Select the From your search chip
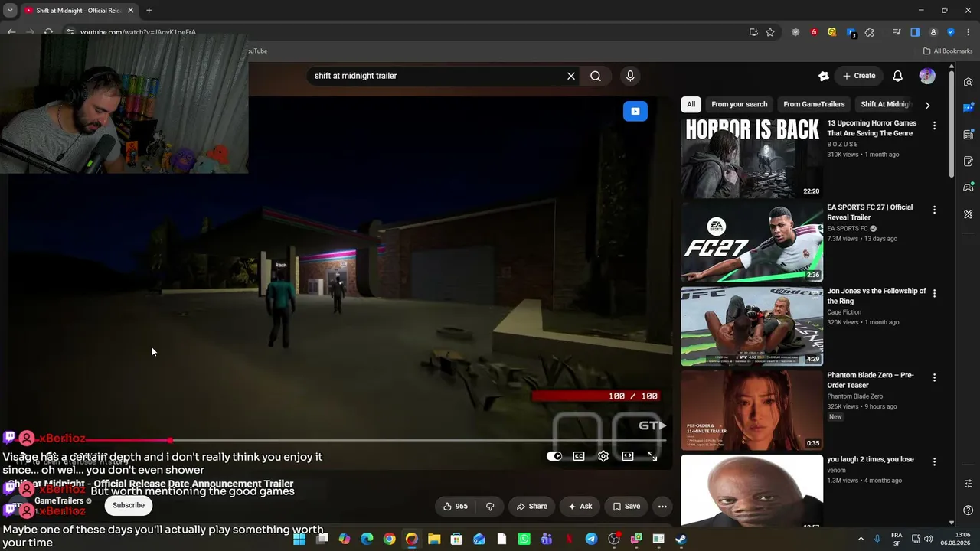 740,104
